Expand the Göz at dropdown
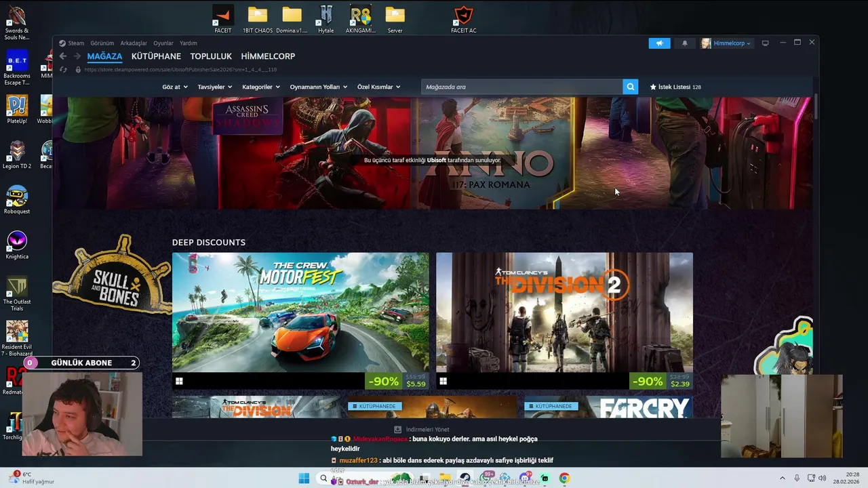 click(175, 87)
